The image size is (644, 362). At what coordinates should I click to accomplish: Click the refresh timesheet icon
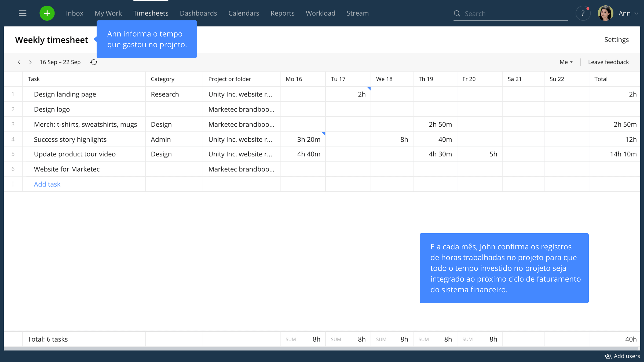click(x=94, y=62)
